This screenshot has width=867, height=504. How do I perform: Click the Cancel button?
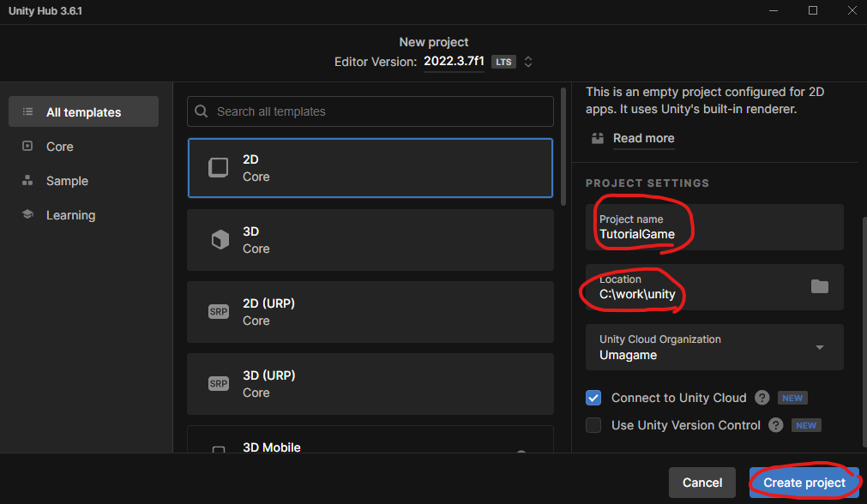point(702,483)
